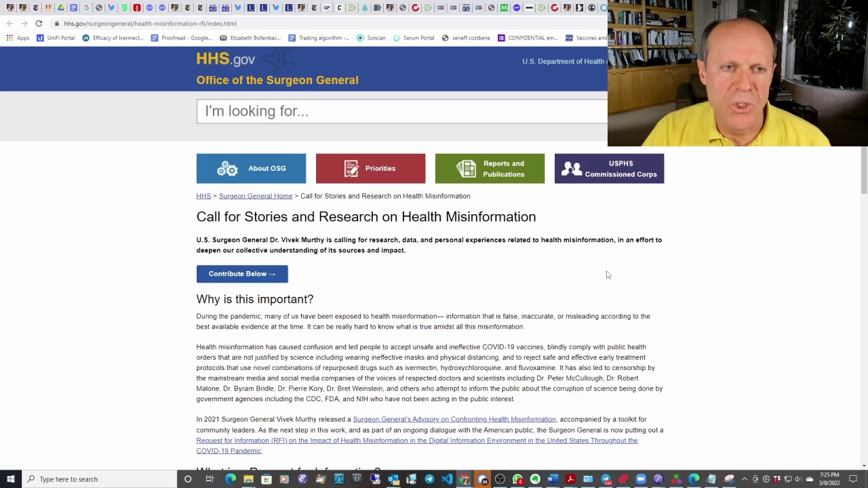Open the Apps grid in bookmarks bar
Viewport: 868px width, 488px height.
[x=18, y=38]
